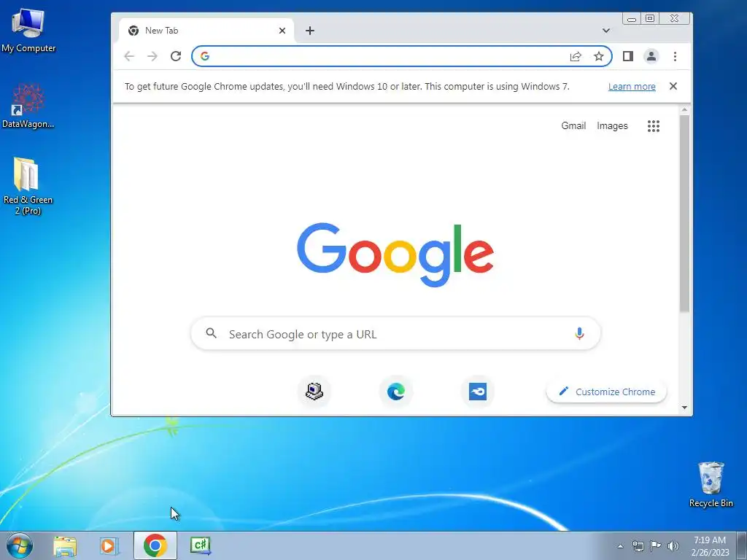Click the Google logo
The width and height of the screenshot is (747, 560).
(395, 254)
